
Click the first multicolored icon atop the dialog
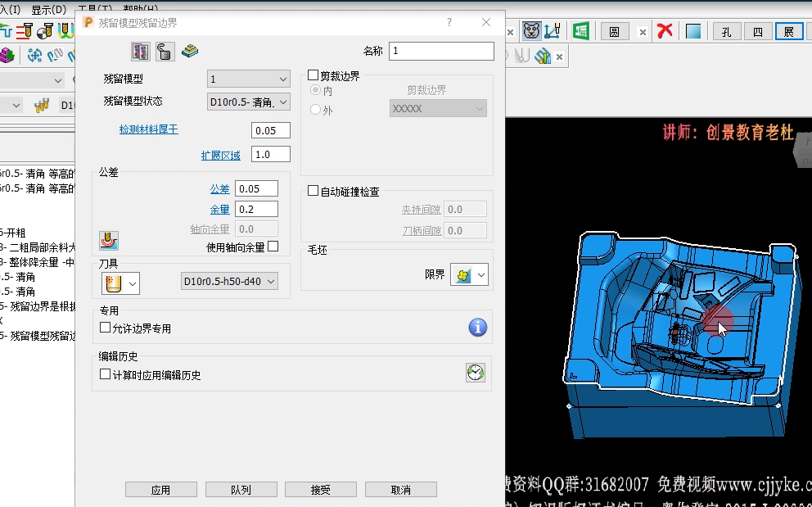tap(140, 52)
